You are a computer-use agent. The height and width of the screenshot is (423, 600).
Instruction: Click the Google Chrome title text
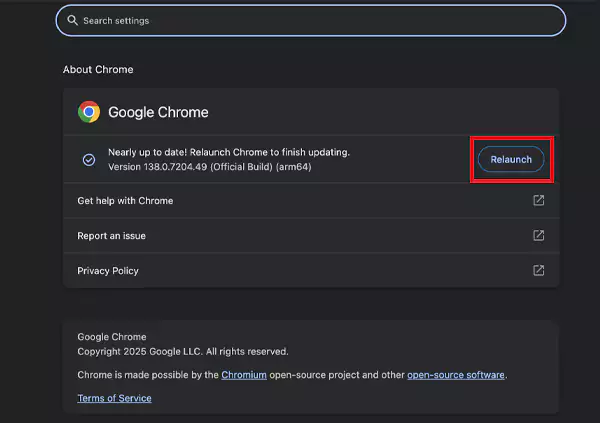[158, 112]
